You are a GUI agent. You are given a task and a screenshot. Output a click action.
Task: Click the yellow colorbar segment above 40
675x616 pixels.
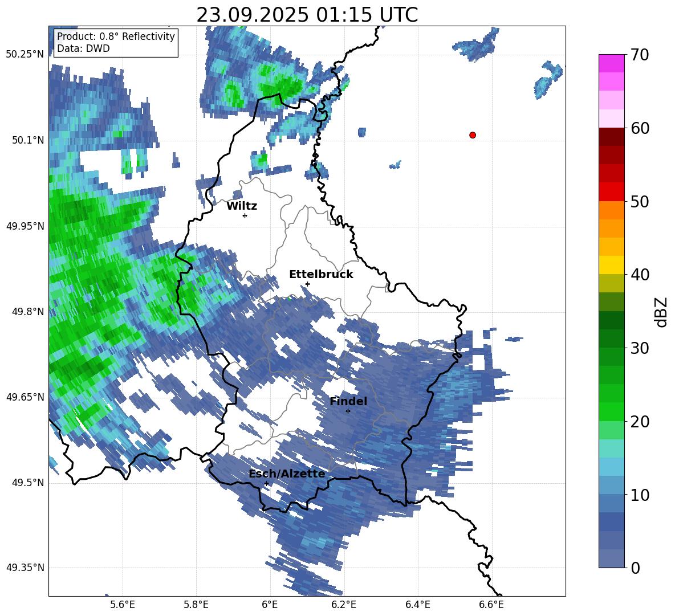pos(611,265)
